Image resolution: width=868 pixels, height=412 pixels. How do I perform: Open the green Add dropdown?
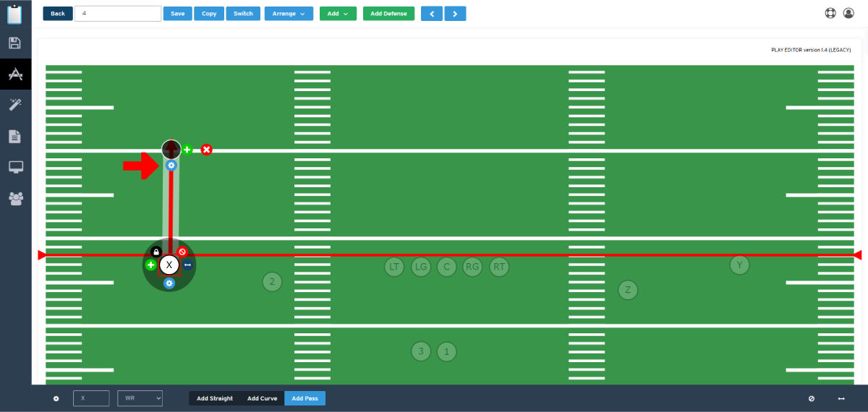[x=338, y=14]
